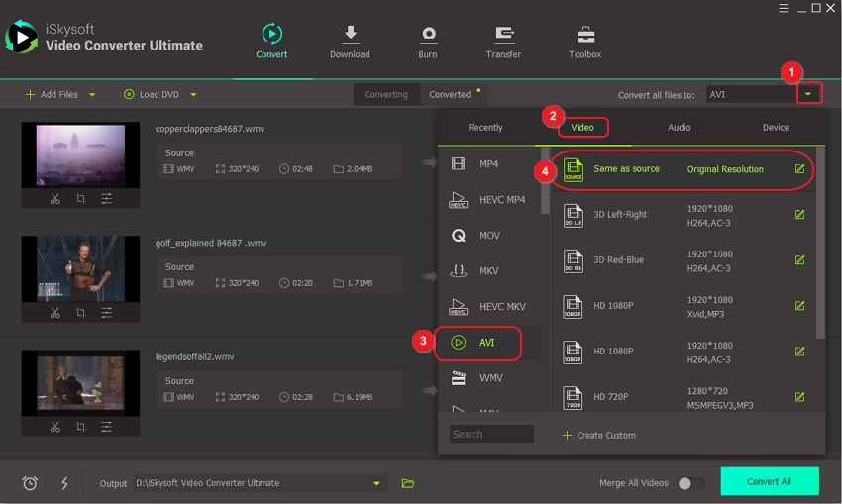
Task: Click the scissors trim icon under copperclappers video
Action: [55, 199]
